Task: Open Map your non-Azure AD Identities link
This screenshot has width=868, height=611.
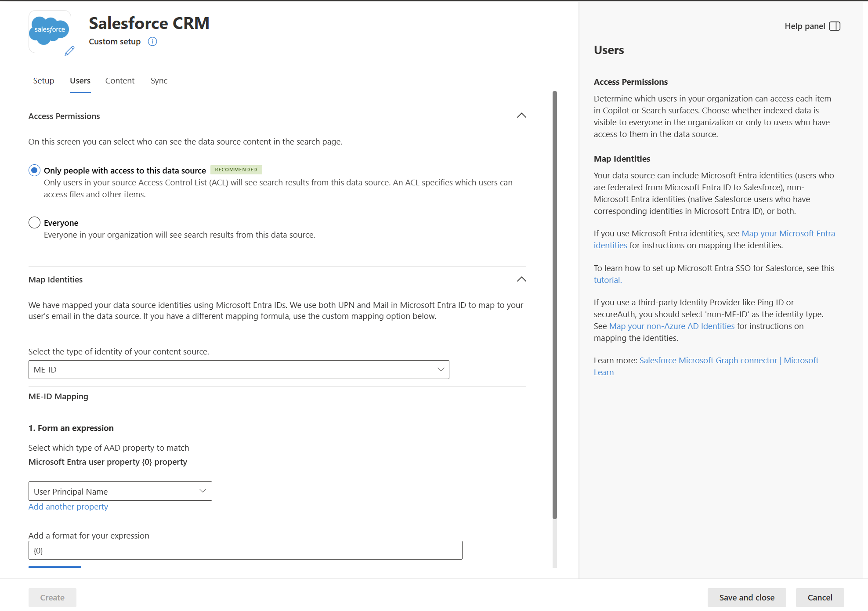Action: pyautogui.click(x=672, y=326)
